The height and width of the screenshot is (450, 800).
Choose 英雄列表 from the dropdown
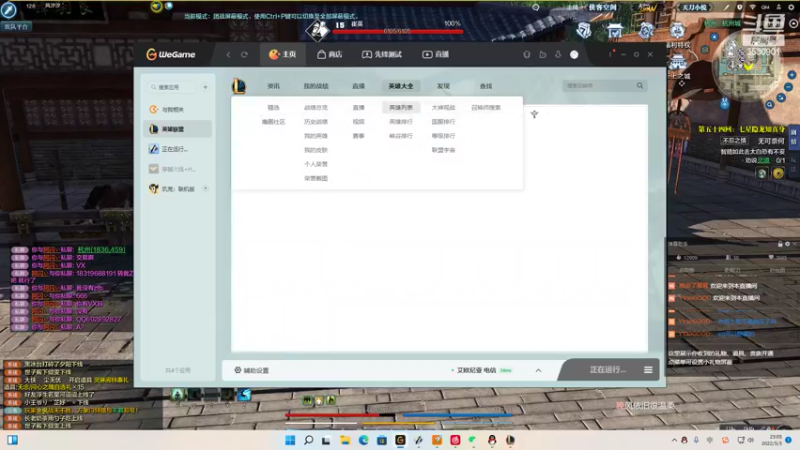[x=401, y=108]
